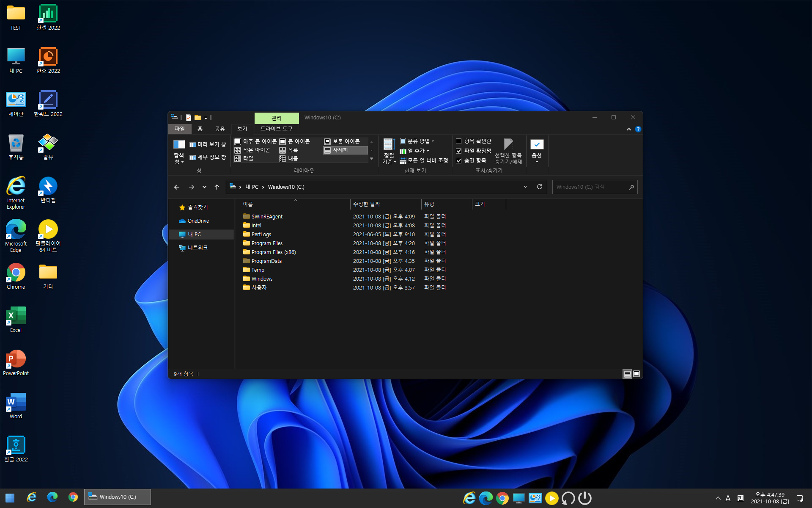
Task: Click Hide selected items (선택한 항목 숨기기/해제)
Action: pos(508,152)
